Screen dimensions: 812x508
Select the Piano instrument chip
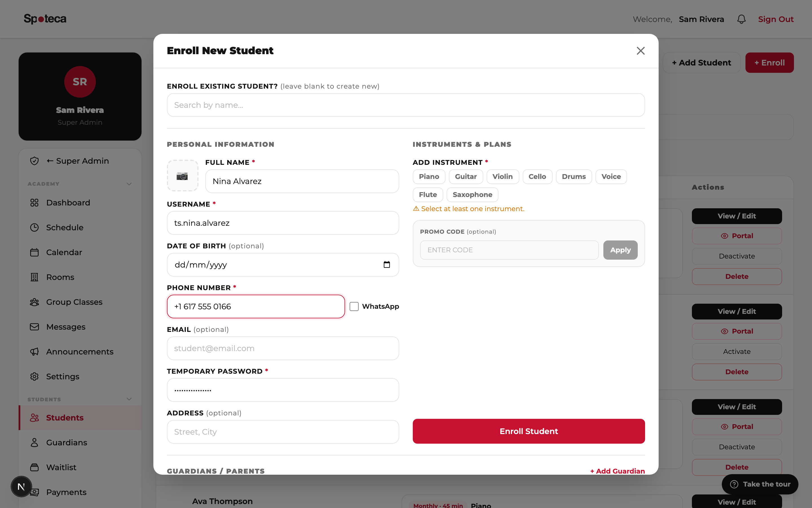(429, 177)
